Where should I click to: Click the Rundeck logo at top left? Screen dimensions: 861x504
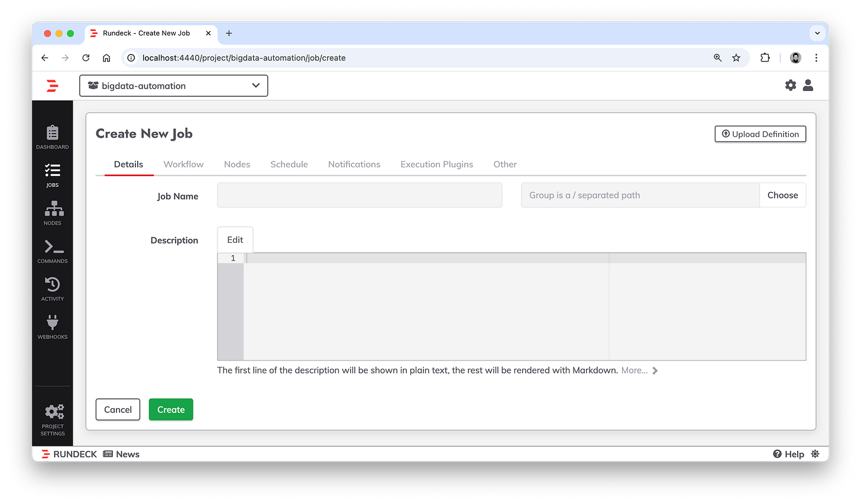(53, 86)
